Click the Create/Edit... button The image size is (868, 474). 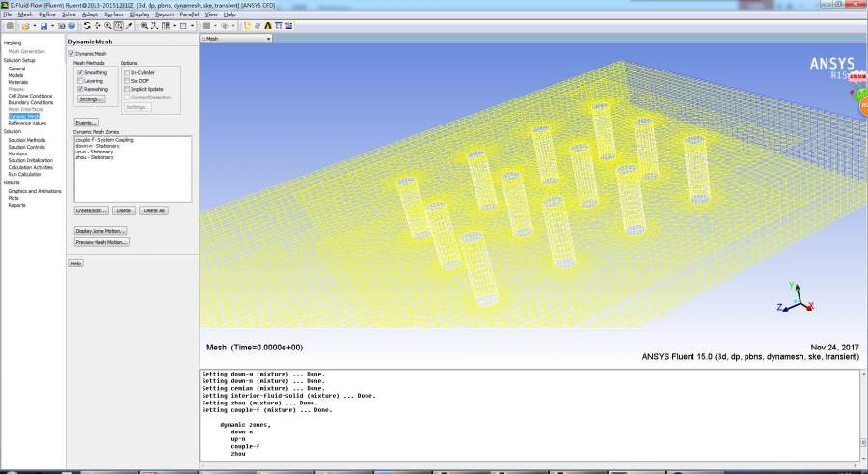tap(92, 210)
